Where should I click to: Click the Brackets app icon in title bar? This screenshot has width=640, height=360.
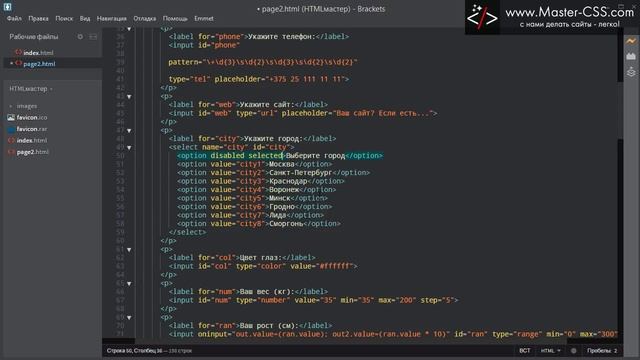7,6
